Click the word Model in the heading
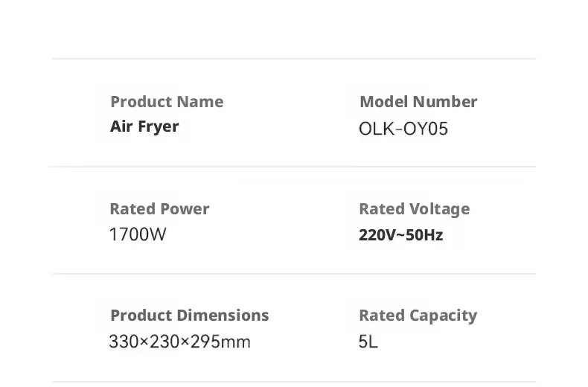 384,102
